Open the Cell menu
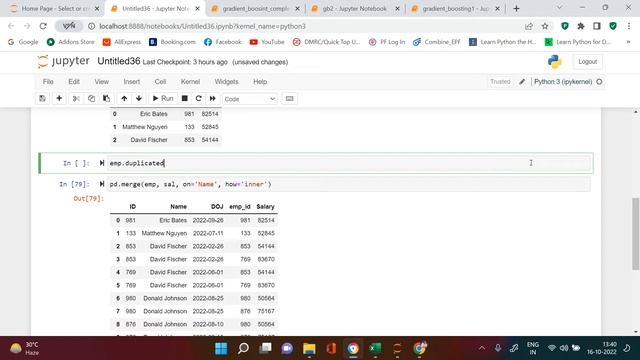This screenshot has width=640, height=360. point(160,82)
